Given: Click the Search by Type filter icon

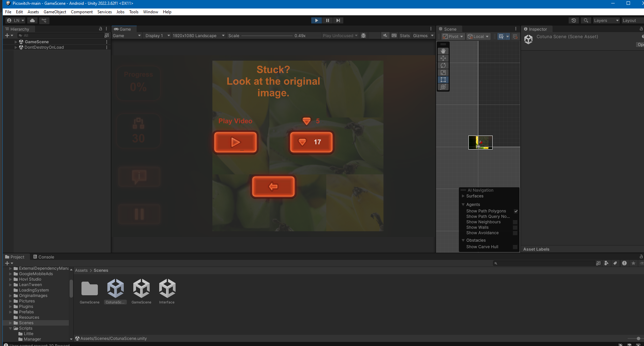Looking at the screenshot, I should coord(606,263).
